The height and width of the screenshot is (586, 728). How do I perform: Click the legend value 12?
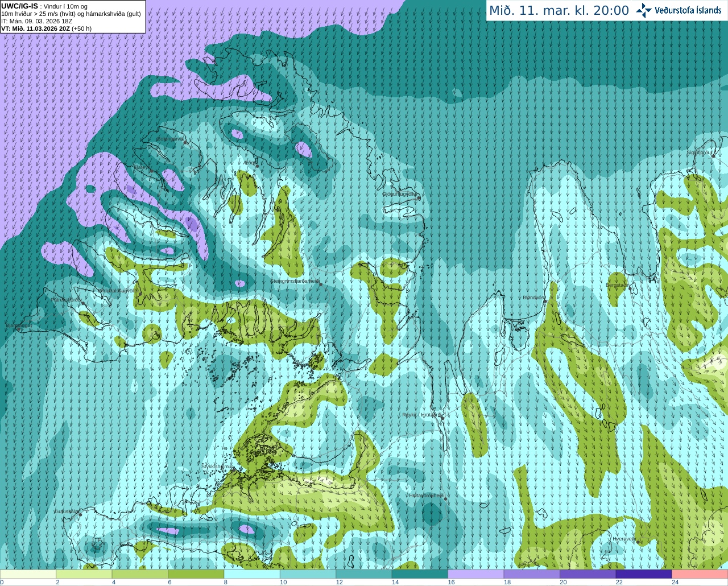(339, 582)
